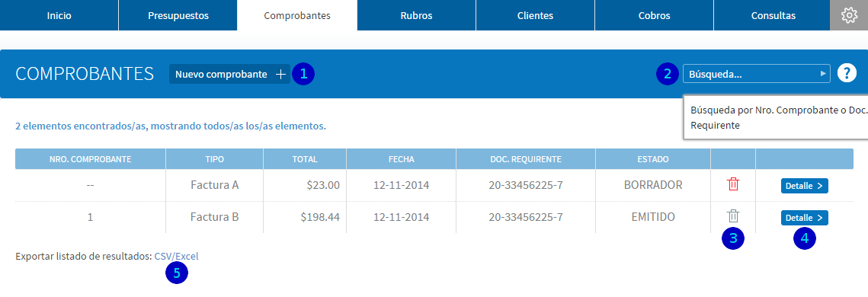Delete the Factura A draft using red trash
The image size is (868, 297).
click(x=733, y=185)
